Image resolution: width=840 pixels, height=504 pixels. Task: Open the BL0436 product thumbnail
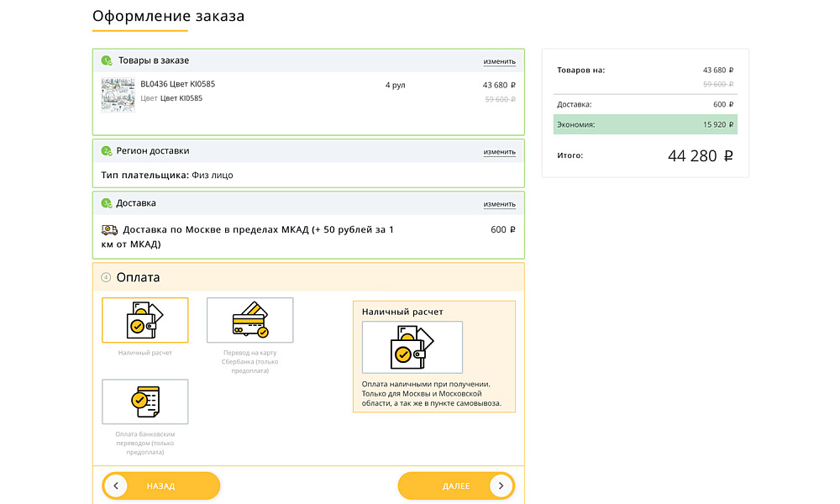(x=118, y=95)
